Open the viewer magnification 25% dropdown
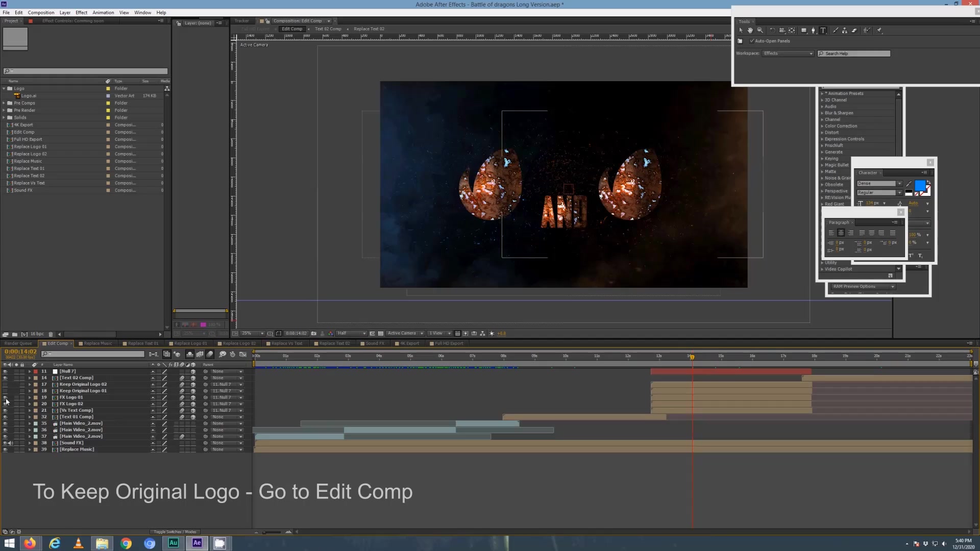 252,334
